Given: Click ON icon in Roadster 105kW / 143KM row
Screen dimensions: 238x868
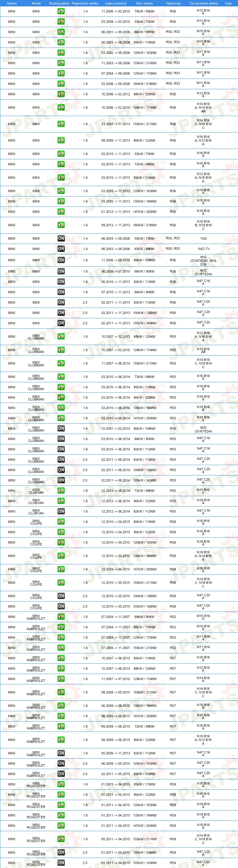Looking at the screenshot, I should point(61,863).
